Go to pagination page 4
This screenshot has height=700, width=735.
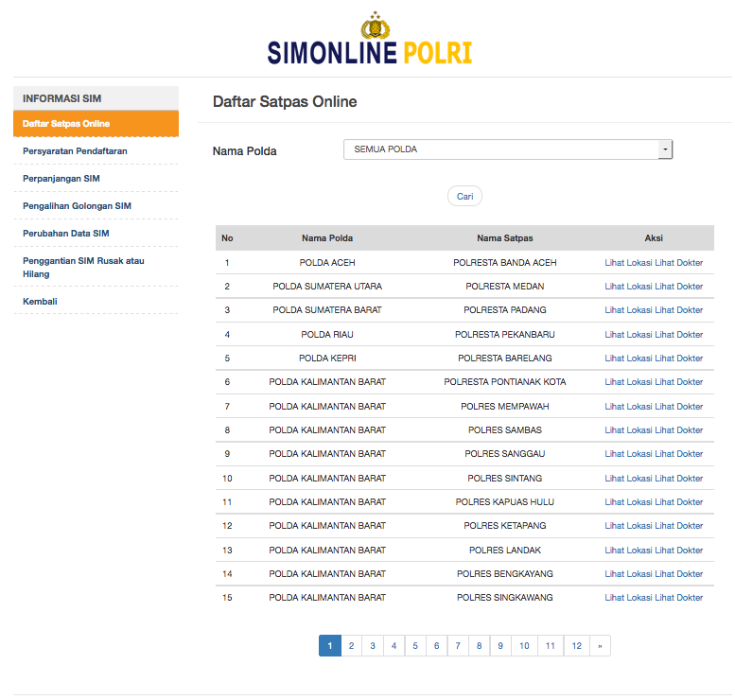[x=394, y=646]
